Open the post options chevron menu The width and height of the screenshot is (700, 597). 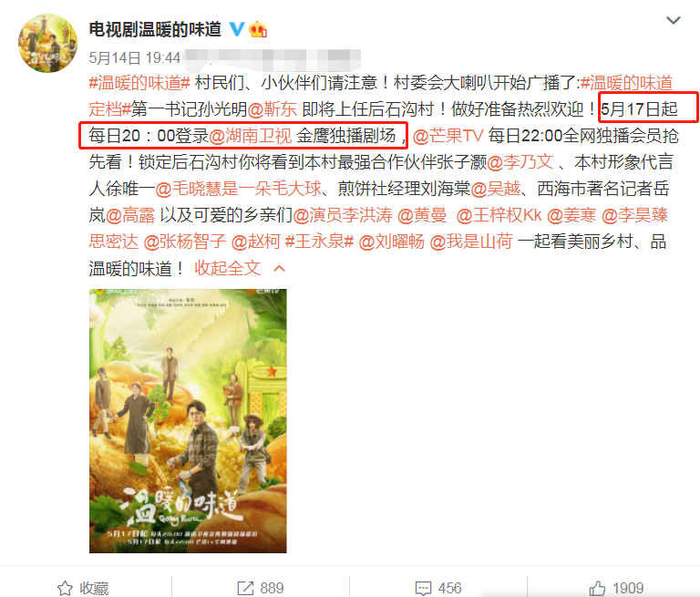tap(674, 20)
